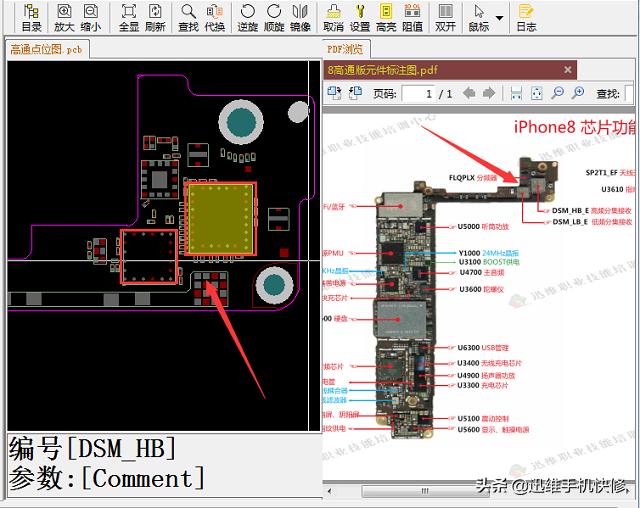Toggle 双开 dual view mode
Viewport: 640px width, 508px height.
coord(445,17)
